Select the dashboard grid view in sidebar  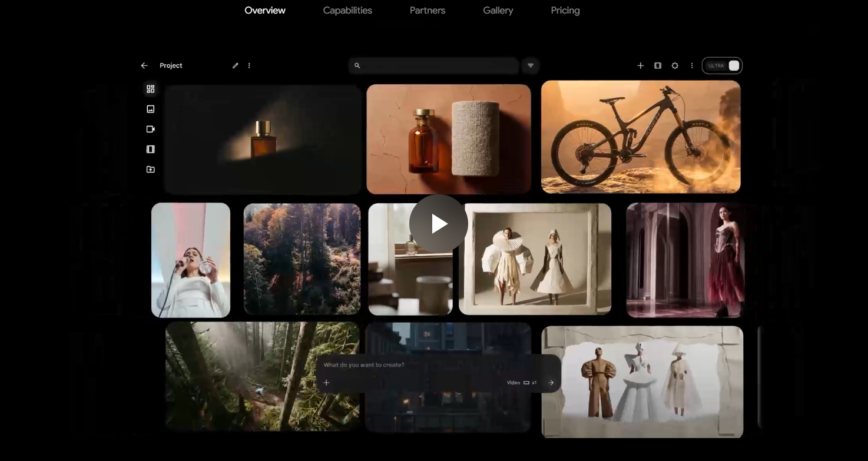tap(151, 89)
